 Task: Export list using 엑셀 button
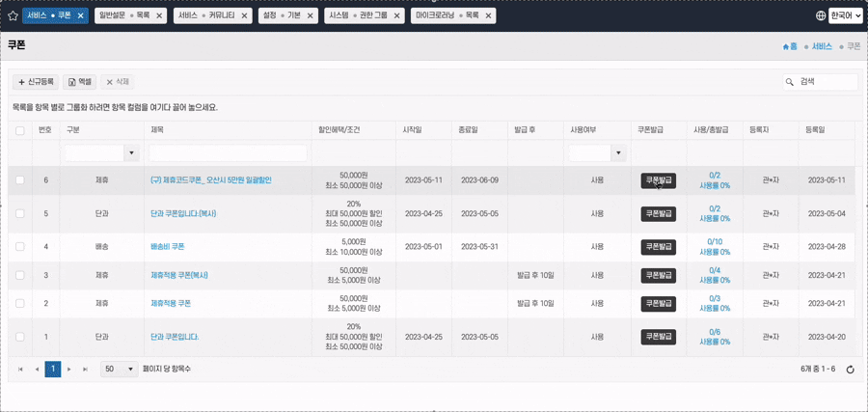point(80,82)
